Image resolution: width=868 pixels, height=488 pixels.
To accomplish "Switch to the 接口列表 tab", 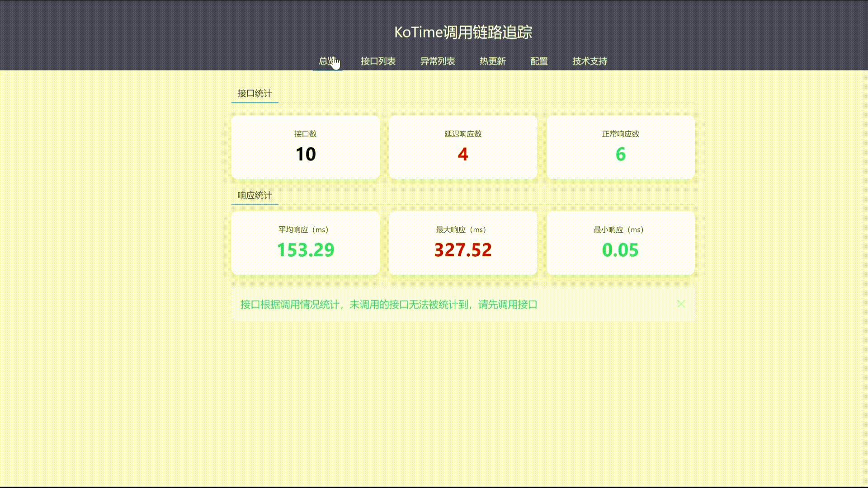I will 378,61.
